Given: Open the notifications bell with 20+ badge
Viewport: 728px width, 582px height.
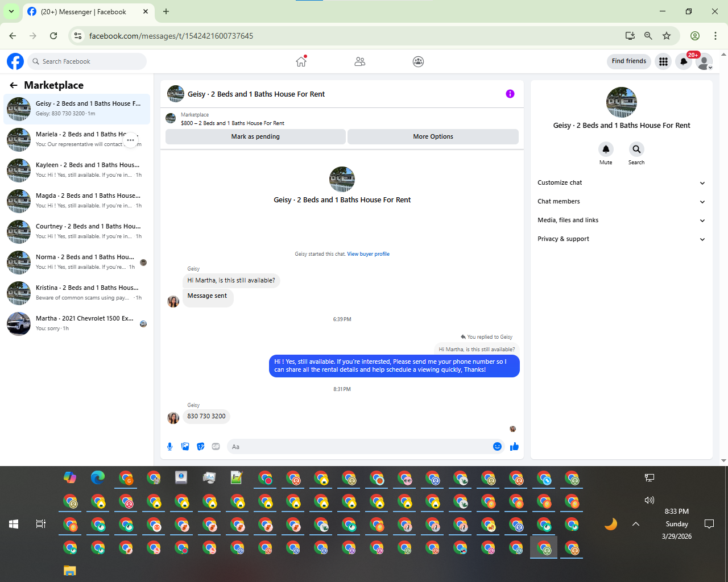Looking at the screenshot, I should pos(684,61).
